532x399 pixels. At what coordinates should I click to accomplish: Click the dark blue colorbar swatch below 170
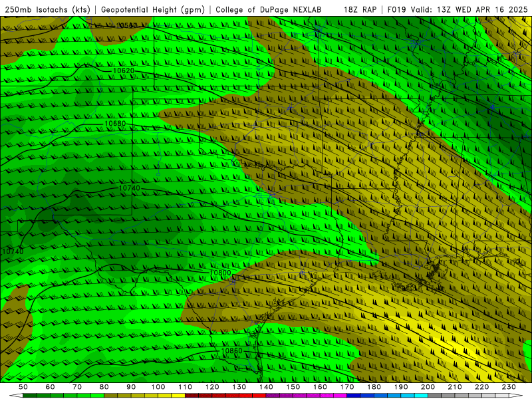tap(354, 396)
